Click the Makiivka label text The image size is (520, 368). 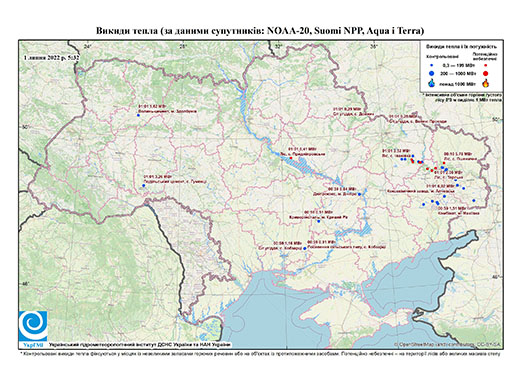[459, 210]
